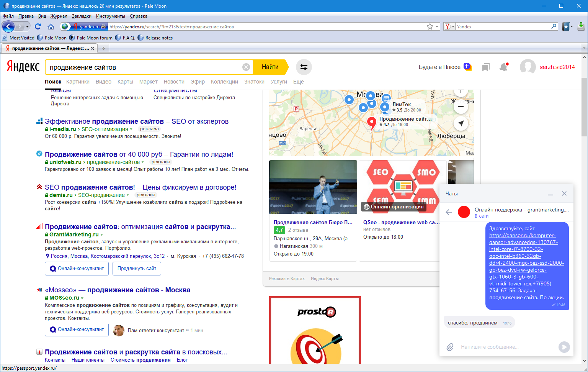
Task: Open the QSeo SEO SMO thumbnail
Action: point(403,187)
